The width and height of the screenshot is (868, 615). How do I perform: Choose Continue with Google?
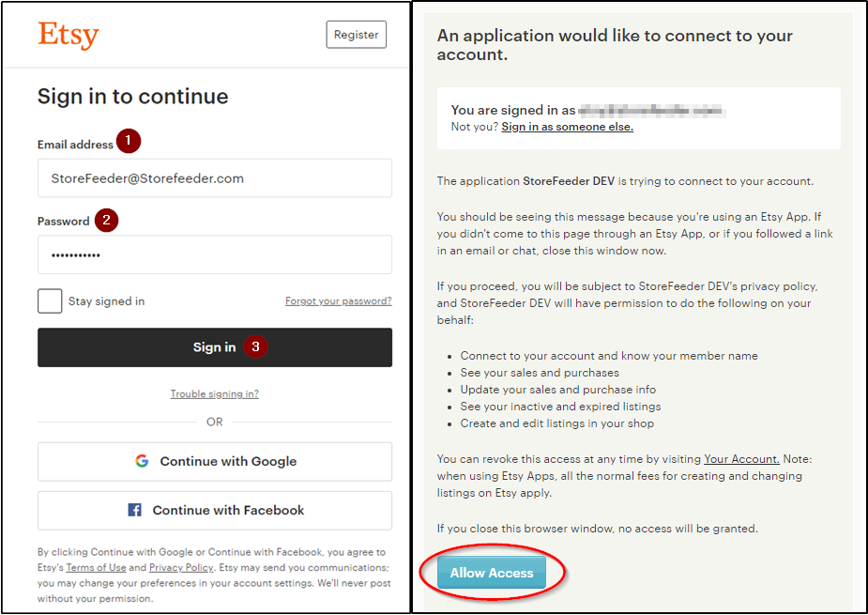(215, 461)
